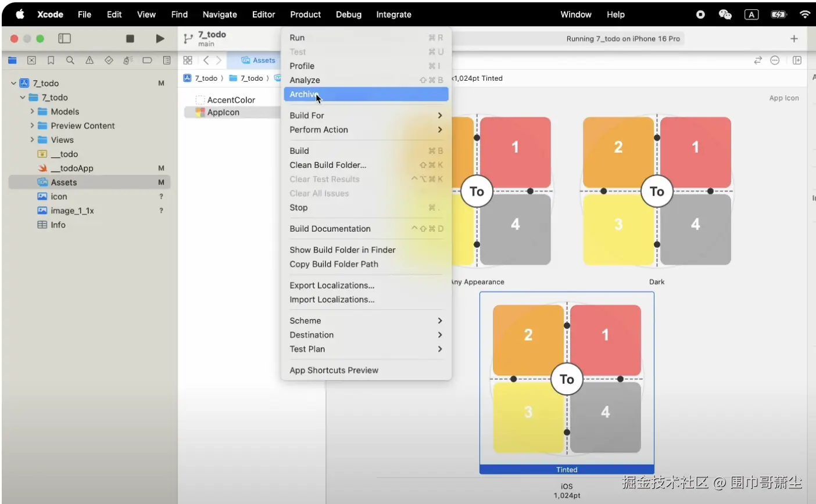The height and width of the screenshot is (504, 816).
Task: Go back in editor history
Action: (x=206, y=60)
